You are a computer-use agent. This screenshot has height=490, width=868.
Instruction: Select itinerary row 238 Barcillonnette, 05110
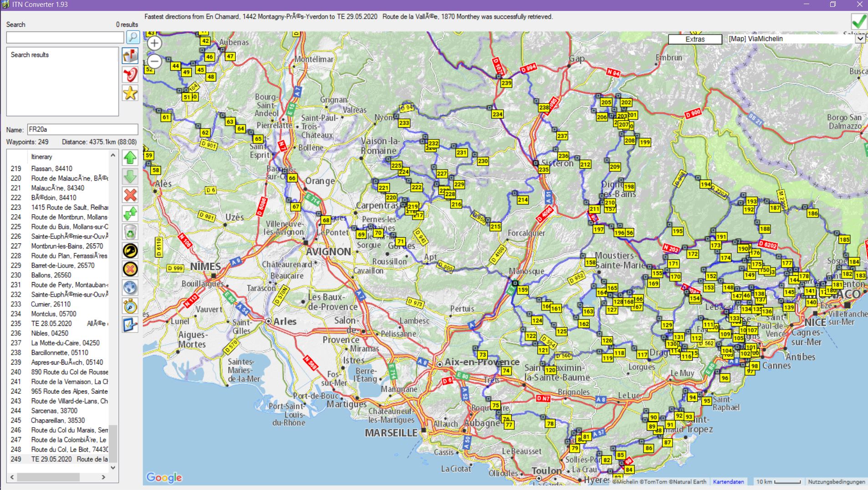pos(58,353)
